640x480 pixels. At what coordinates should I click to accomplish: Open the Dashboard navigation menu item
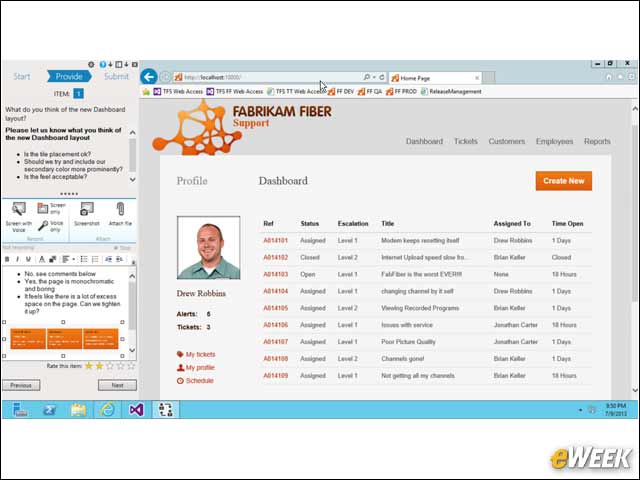424,141
